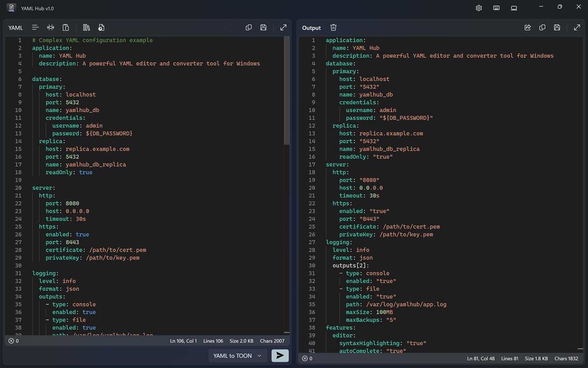Screen dimensions: 588x368
Task: Click the Output panel title label
Action: pyautogui.click(x=312, y=28)
